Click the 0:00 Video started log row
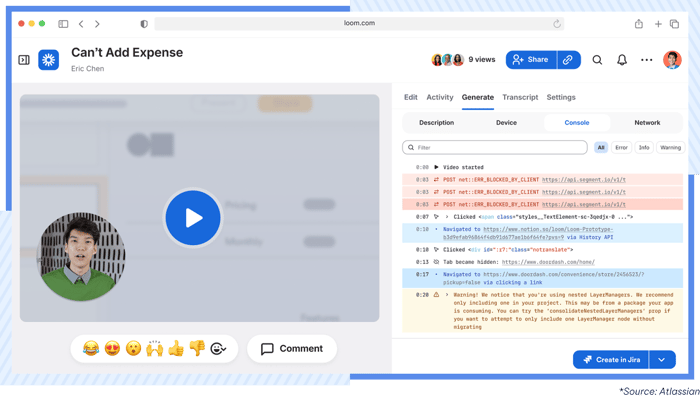 click(x=542, y=167)
